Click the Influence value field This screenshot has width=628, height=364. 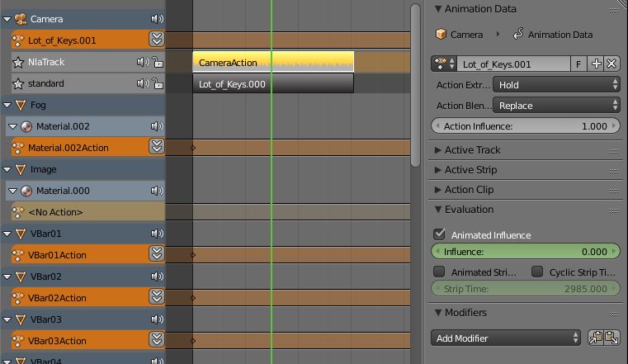[526, 252]
